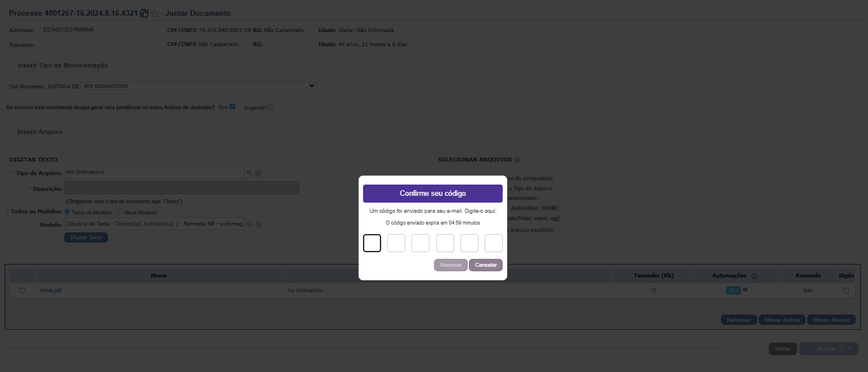Open automation gear for online.pdf
This screenshot has width=868, height=372.
(745, 290)
